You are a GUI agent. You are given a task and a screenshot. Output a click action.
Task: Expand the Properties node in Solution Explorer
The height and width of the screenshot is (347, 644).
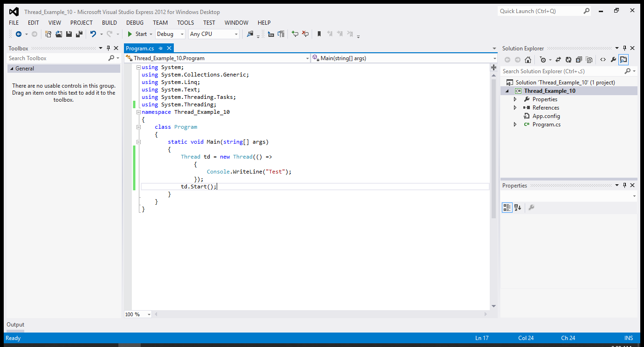pos(515,99)
